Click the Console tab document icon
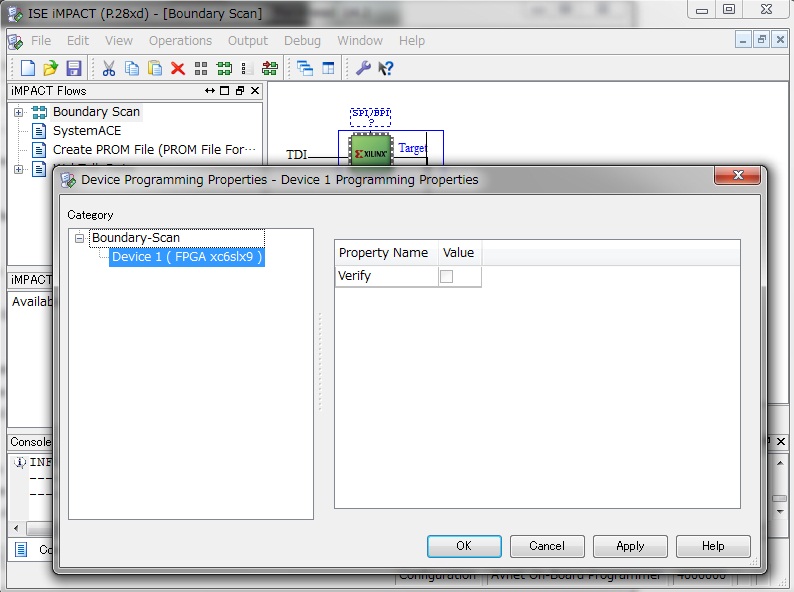This screenshot has height=592, width=794. coord(21,549)
